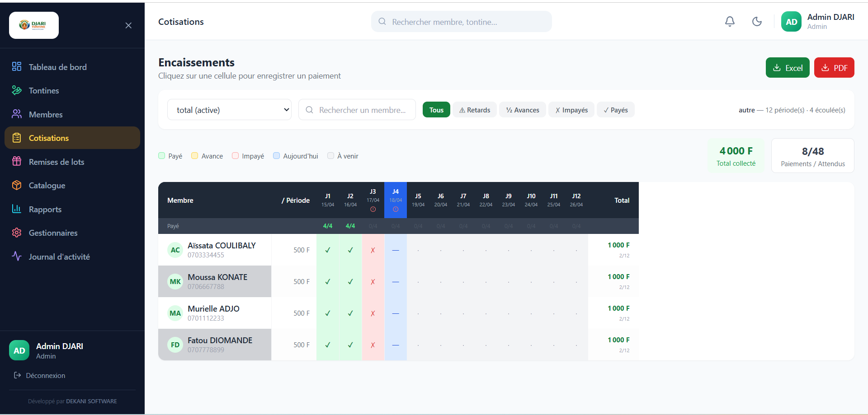Close the sidebar with the X icon
868x415 pixels.
tap(128, 25)
